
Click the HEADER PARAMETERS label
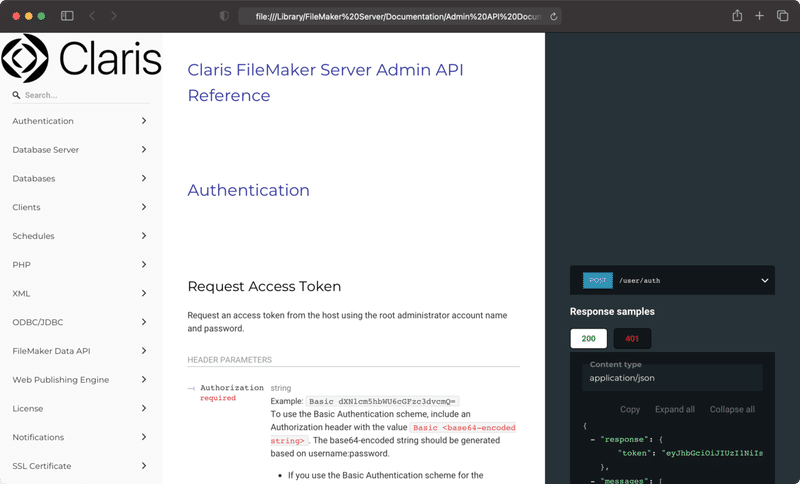tap(230, 360)
